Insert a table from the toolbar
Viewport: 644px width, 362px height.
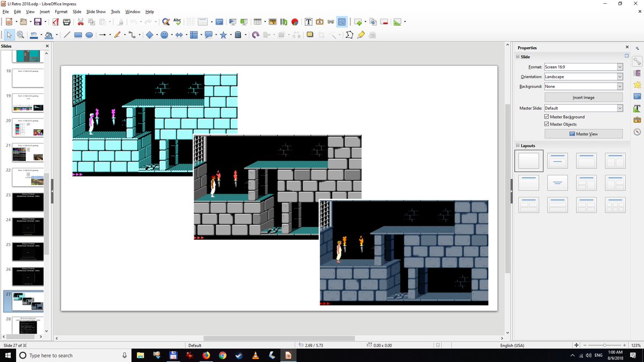pos(257,22)
